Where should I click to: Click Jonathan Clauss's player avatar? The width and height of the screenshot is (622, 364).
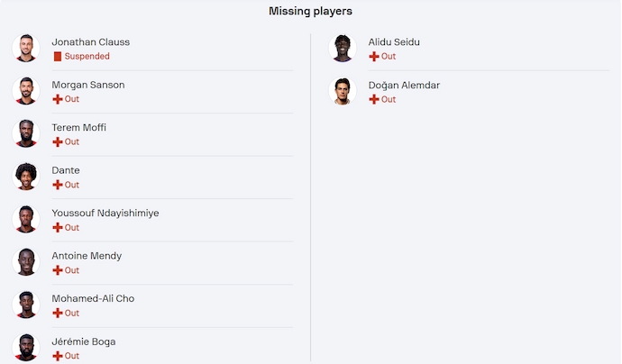point(26,48)
